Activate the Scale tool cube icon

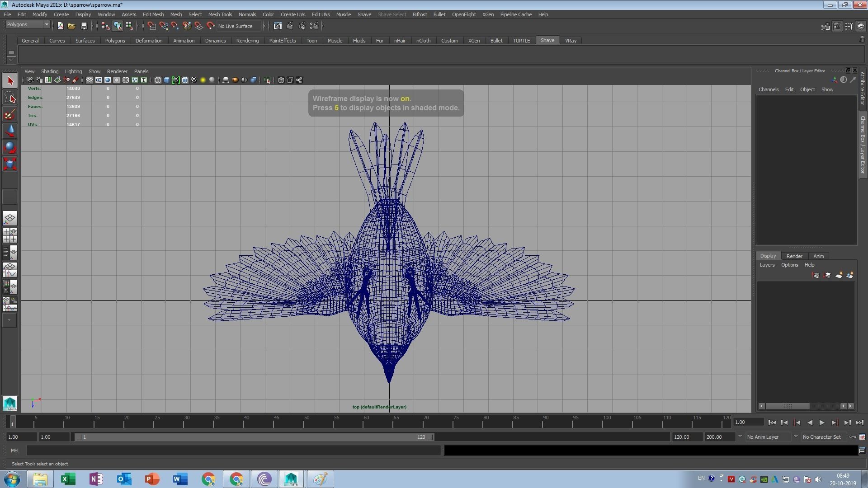(10, 164)
